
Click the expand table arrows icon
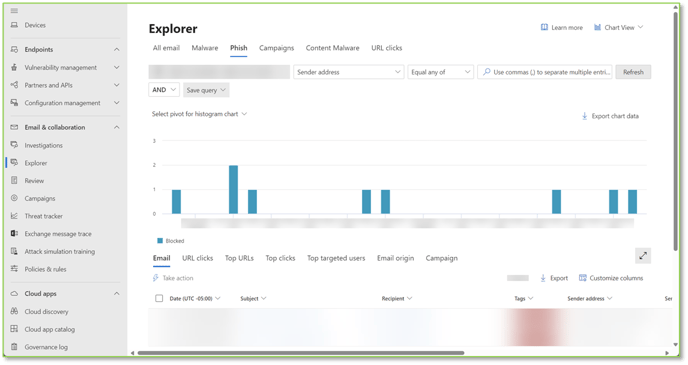coord(643,256)
